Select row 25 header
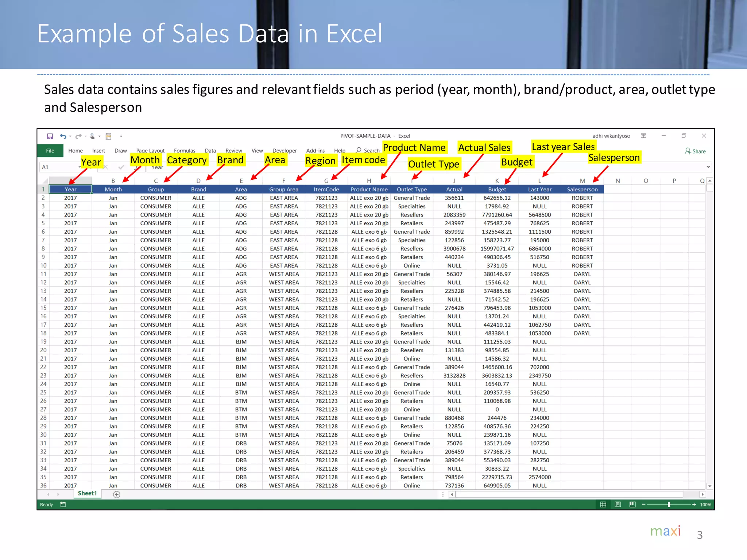Image resolution: width=747 pixels, height=560 pixels. click(x=43, y=392)
